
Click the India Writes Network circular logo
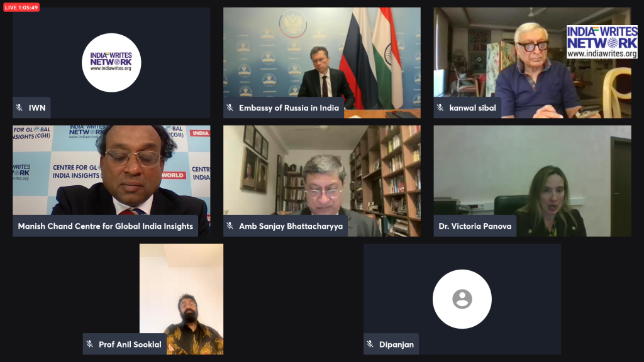coord(111,62)
